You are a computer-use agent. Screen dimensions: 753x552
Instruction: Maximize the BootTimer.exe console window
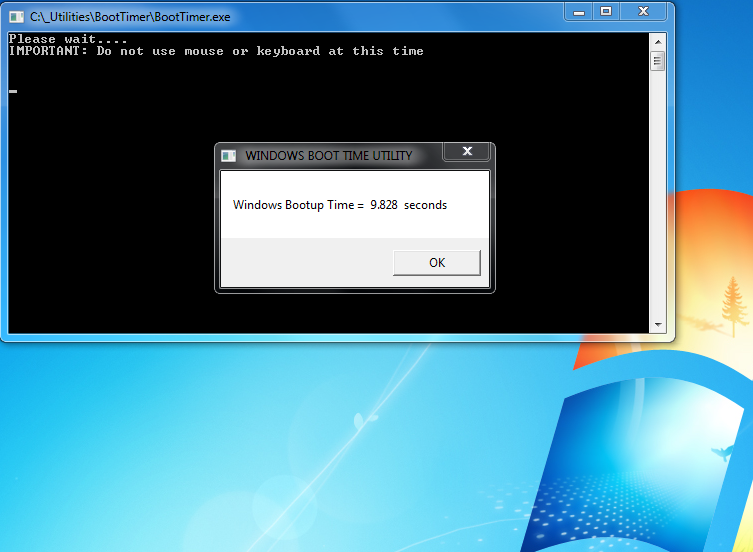606,12
